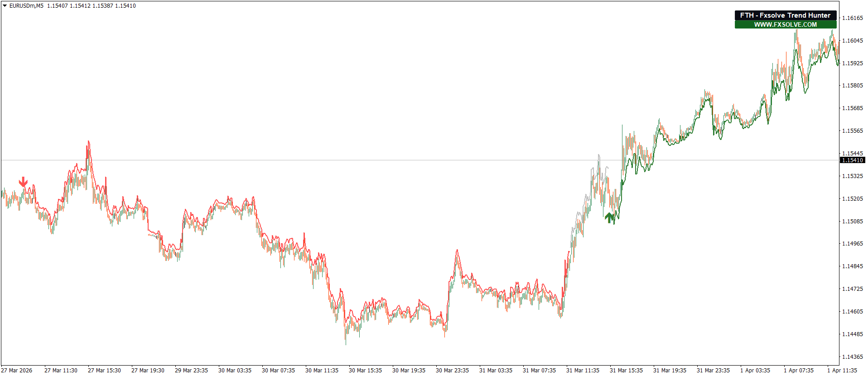Screen dimensions: 868x376
Task: Click the 1.14365 price axis label
Action: (852, 357)
